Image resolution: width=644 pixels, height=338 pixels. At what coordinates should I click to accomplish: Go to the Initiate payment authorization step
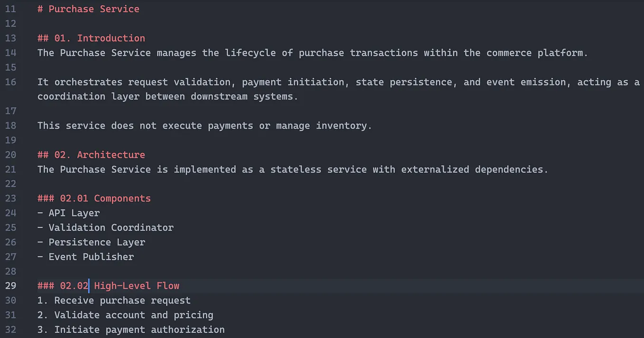coord(131,329)
